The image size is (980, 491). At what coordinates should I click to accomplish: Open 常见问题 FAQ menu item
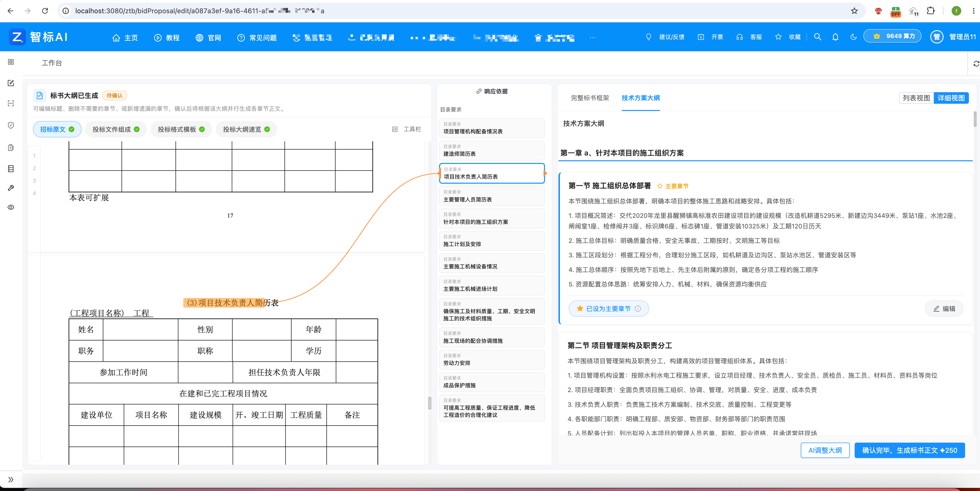point(257,38)
